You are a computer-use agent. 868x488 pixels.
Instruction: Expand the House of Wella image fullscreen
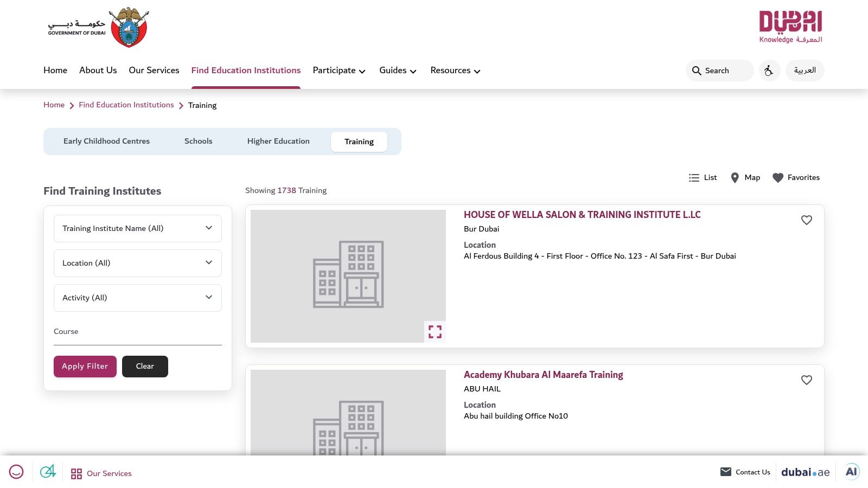click(x=435, y=331)
